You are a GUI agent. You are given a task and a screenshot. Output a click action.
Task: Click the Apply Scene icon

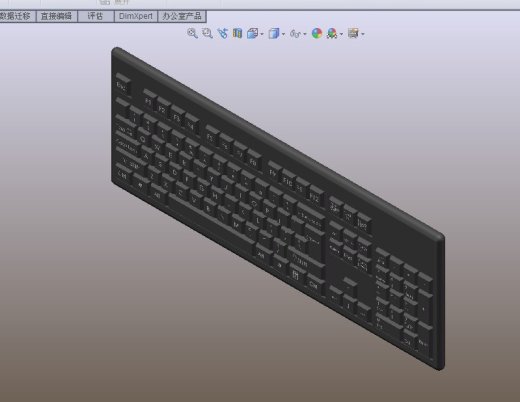(332, 33)
